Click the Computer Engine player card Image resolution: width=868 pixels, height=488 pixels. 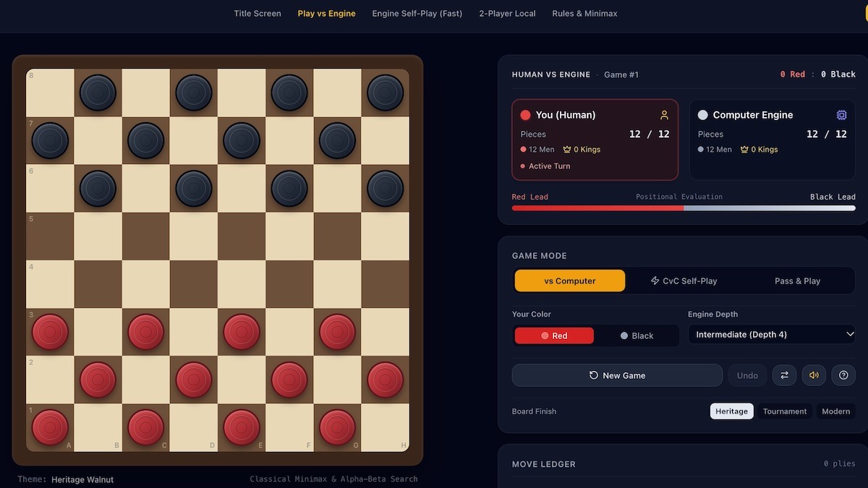(x=773, y=140)
